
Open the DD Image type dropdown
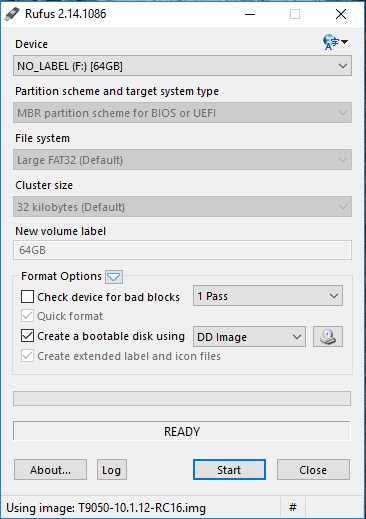(x=249, y=337)
